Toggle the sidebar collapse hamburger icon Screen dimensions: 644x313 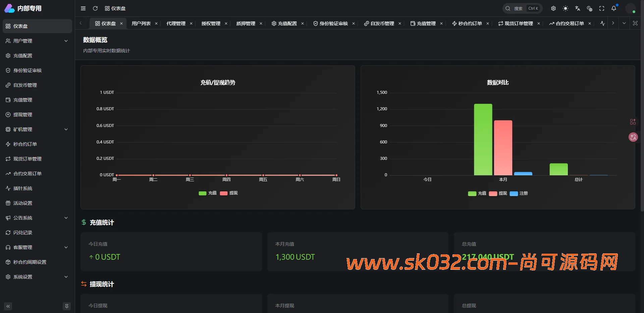pos(83,8)
